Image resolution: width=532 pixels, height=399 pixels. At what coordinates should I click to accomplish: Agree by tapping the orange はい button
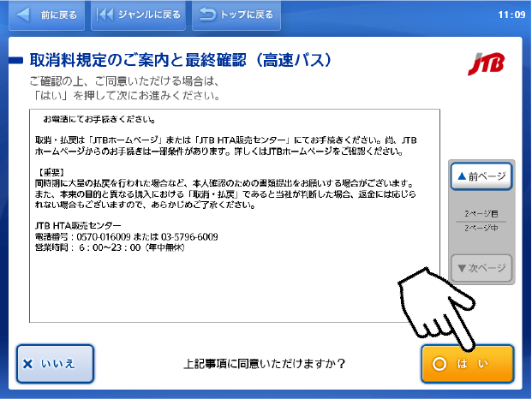pos(468,364)
